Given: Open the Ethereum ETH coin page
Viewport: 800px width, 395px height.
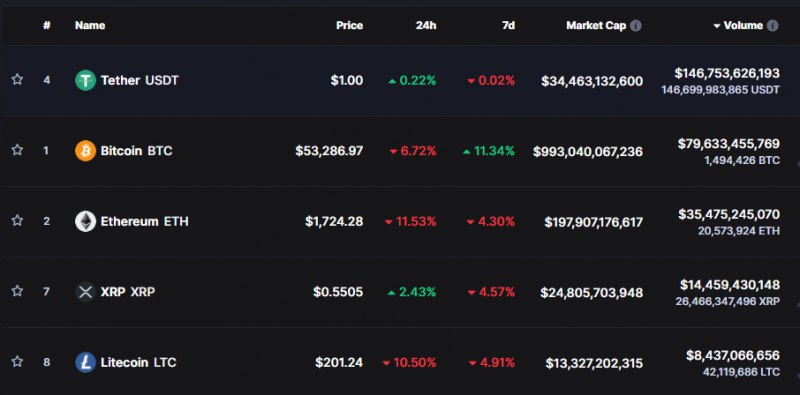Looking at the screenshot, I should point(144,221).
